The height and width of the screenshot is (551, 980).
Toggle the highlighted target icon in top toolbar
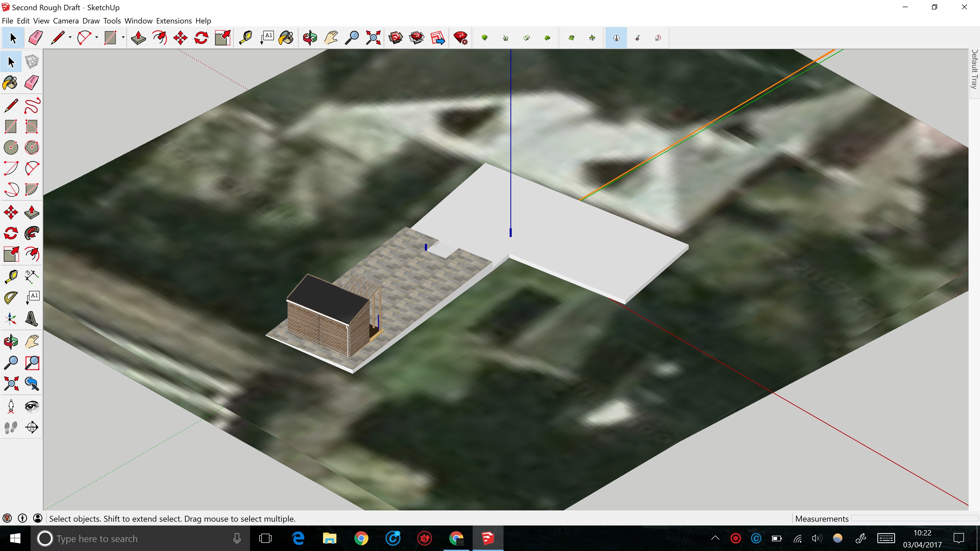coord(616,38)
